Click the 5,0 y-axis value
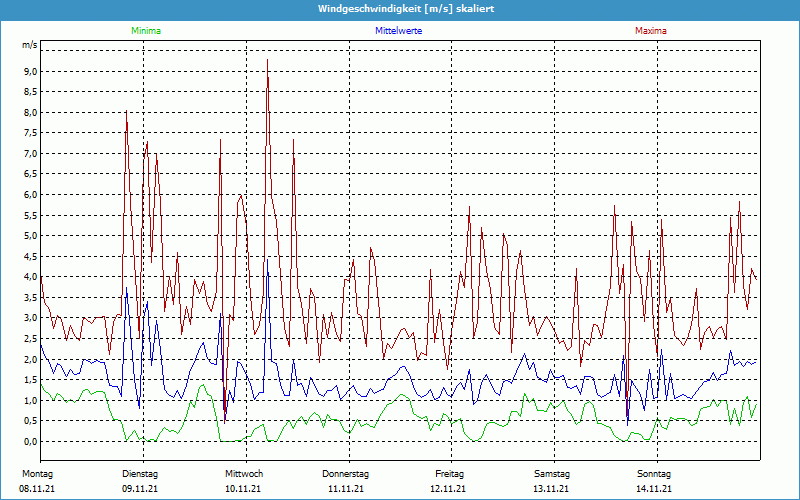 point(31,236)
